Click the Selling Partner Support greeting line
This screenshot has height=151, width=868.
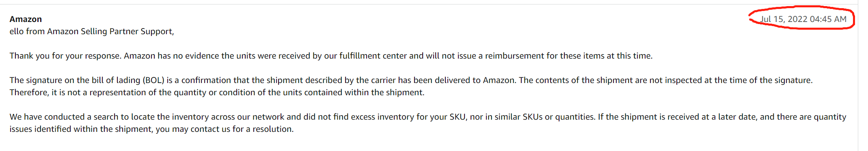click(x=92, y=31)
